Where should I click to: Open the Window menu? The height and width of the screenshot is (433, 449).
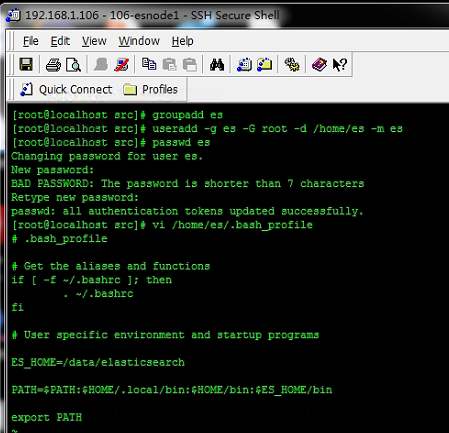coord(139,41)
